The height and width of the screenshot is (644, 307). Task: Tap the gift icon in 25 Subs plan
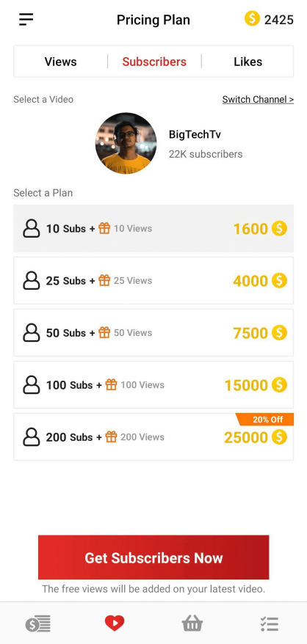click(x=104, y=280)
